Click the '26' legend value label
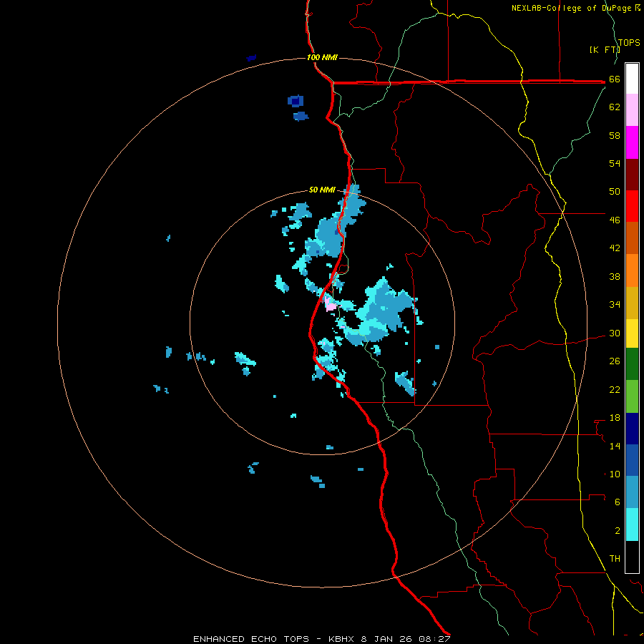This screenshot has width=644, height=644. pyautogui.click(x=615, y=361)
